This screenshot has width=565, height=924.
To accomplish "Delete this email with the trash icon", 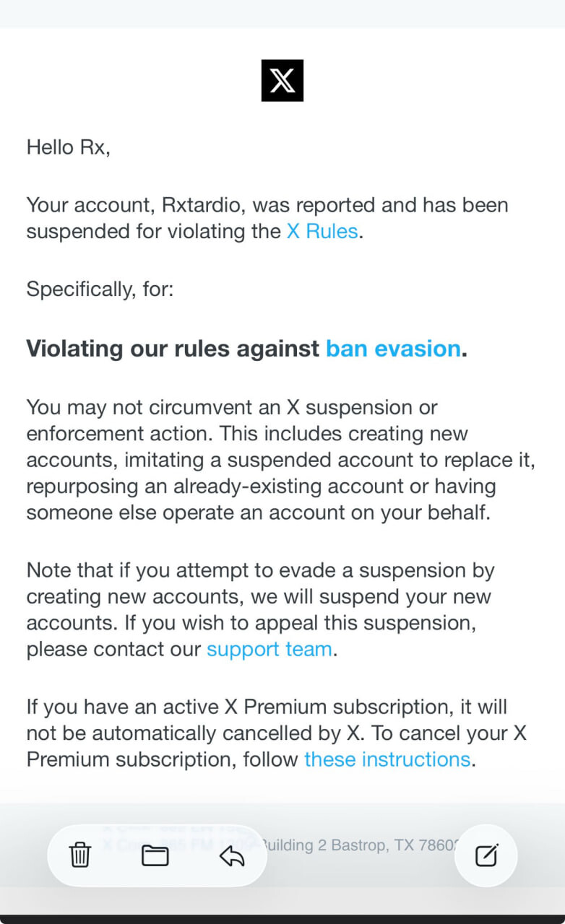I will 79,855.
